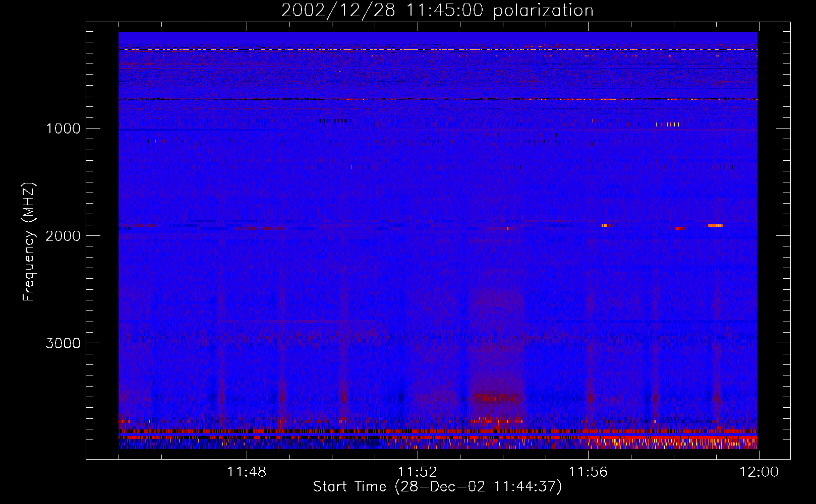The width and height of the screenshot is (816, 504).
Task: Click the 11:48 time tick label
Action: pyautogui.click(x=247, y=472)
